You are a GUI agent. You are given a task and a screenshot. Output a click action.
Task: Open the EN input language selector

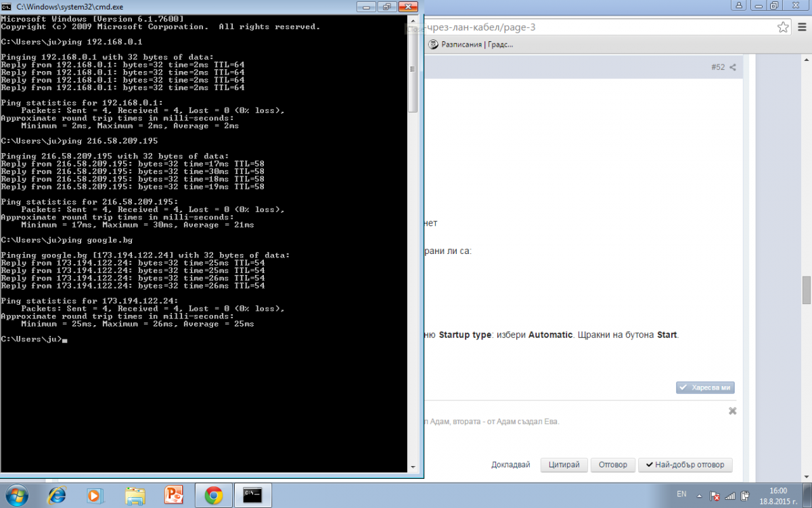pos(681,494)
